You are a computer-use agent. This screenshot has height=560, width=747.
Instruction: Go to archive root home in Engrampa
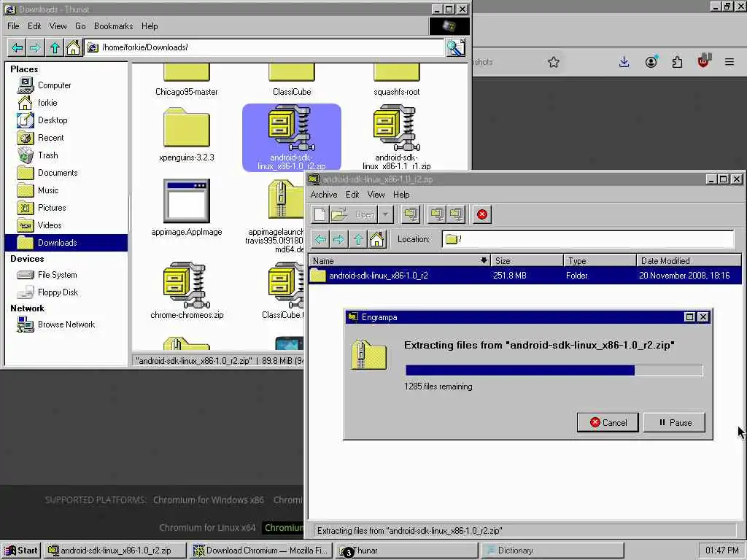tap(377, 239)
